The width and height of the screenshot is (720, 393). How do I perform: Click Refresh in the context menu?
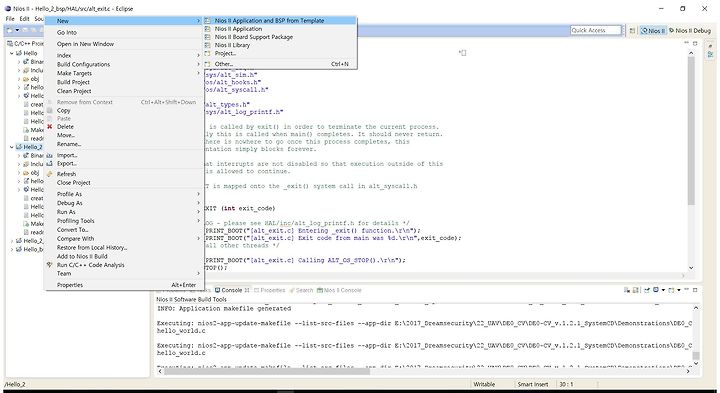pos(124,174)
